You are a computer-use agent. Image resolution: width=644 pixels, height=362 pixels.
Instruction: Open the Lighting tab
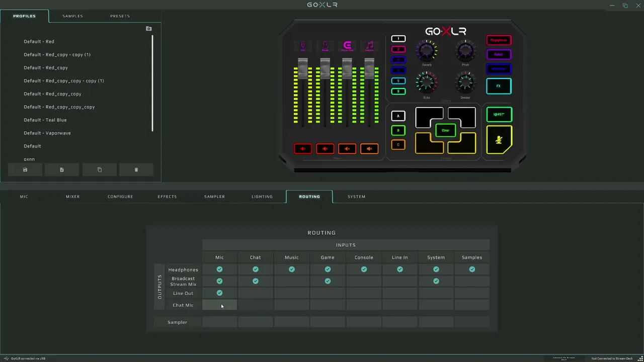coord(262,197)
